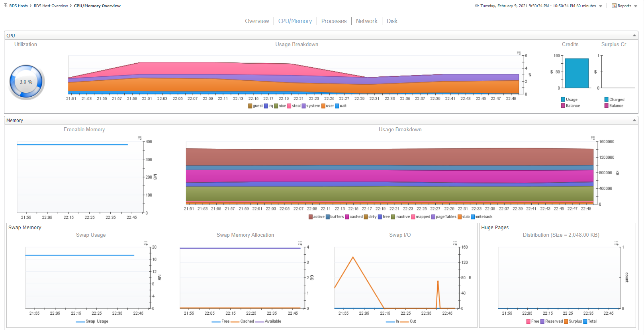The height and width of the screenshot is (335, 644).
Task: Open Swap Memory Allocation chart options icon
Action: [x=300, y=243]
